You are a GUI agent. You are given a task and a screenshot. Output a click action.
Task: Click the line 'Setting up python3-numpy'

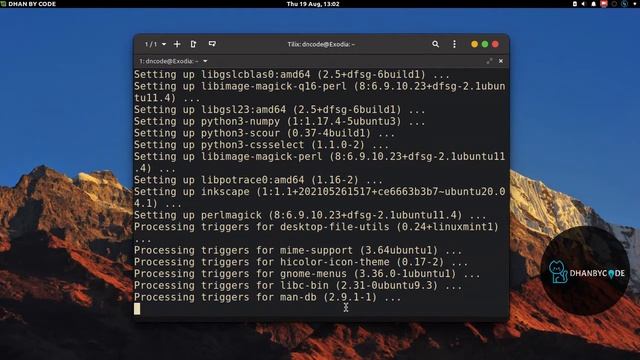pyautogui.click(x=280, y=122)
